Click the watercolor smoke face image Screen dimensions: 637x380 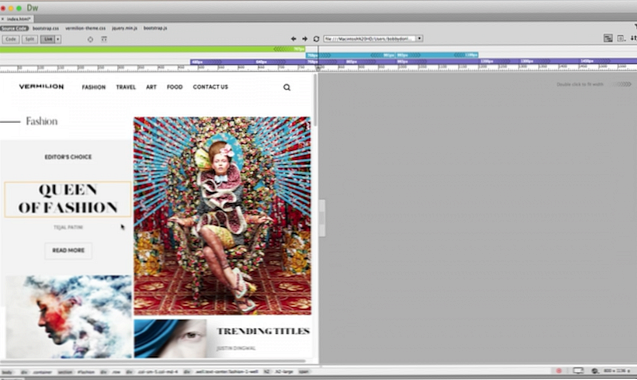68,317
